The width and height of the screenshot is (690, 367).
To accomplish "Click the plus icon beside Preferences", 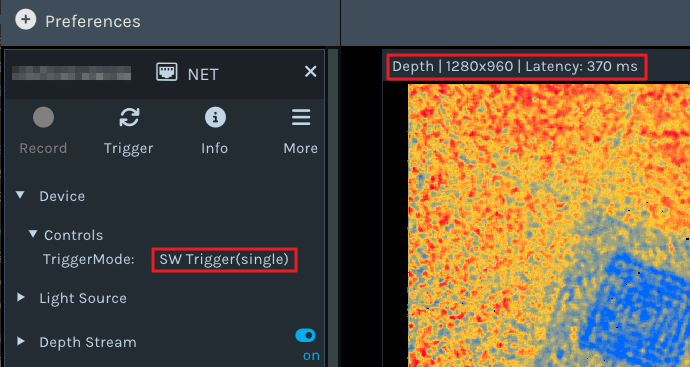I will pos(26,20).
